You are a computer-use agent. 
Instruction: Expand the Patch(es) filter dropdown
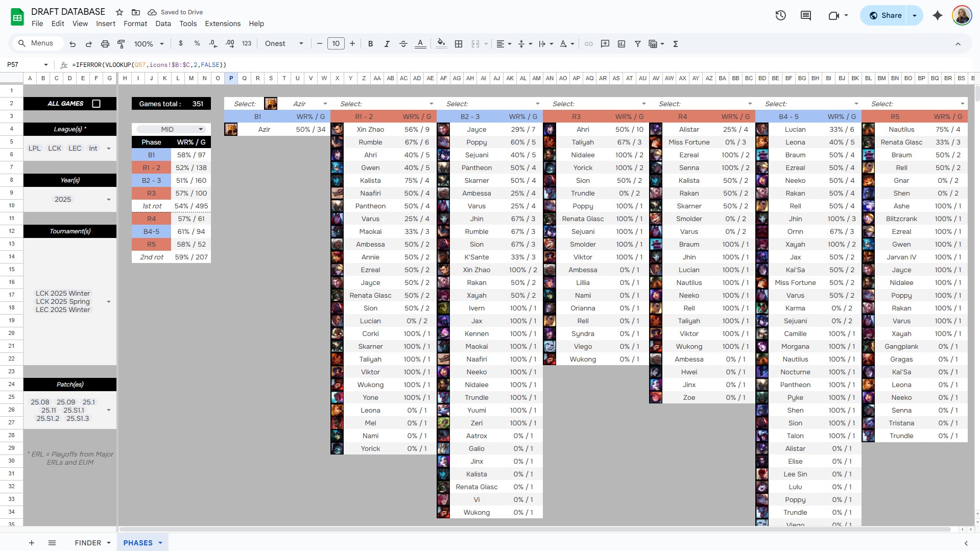coord(109,410)
